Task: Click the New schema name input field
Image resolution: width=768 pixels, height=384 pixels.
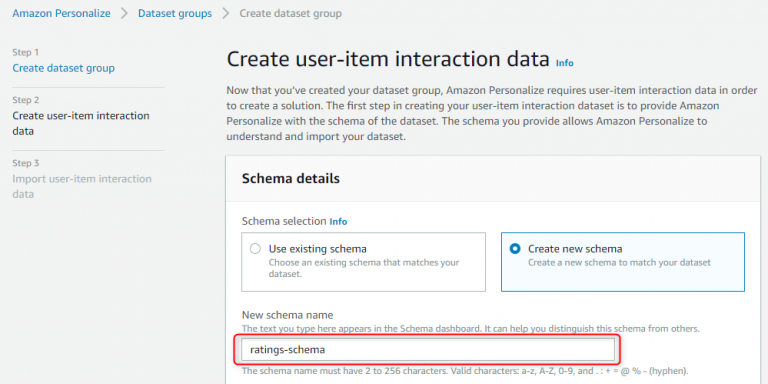Action: [428, 350]
